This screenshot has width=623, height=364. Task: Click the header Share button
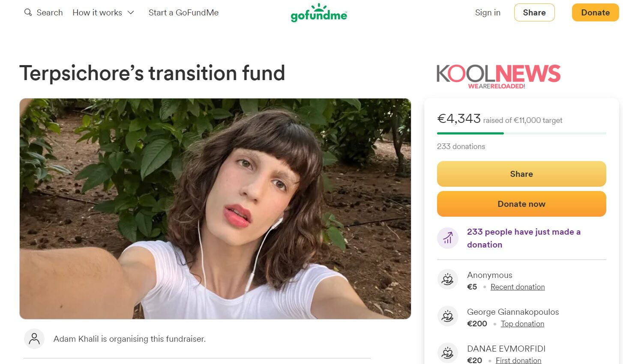[534, 12]
